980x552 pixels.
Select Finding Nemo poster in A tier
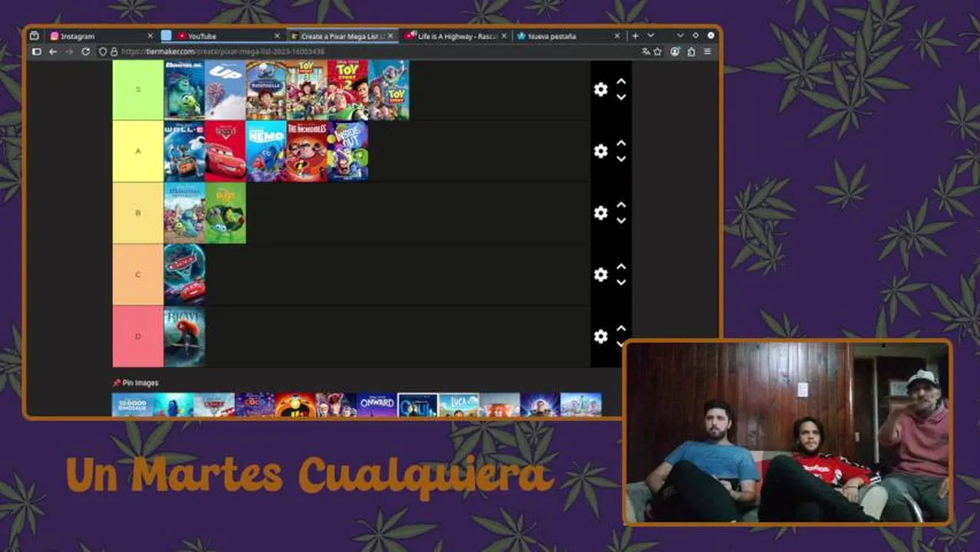(x=266, y=151)
